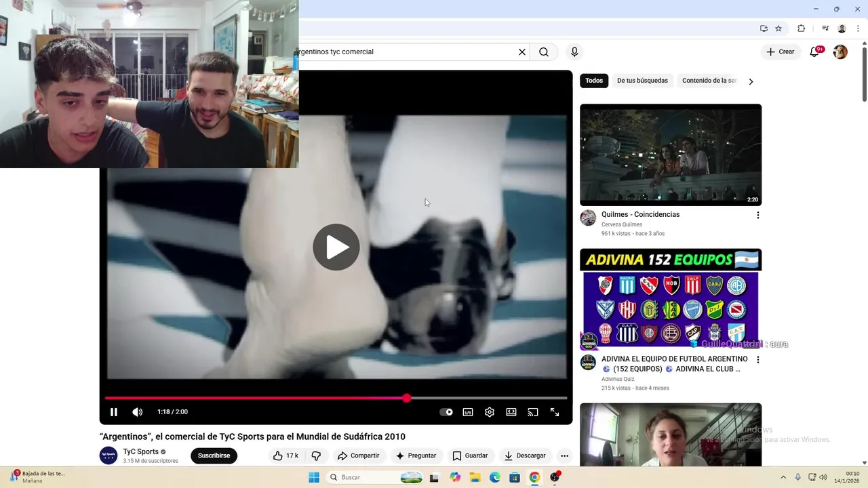Select the Contenido de la serie chip
Viewport: 868px width, 488px height.
coord(709,81)
